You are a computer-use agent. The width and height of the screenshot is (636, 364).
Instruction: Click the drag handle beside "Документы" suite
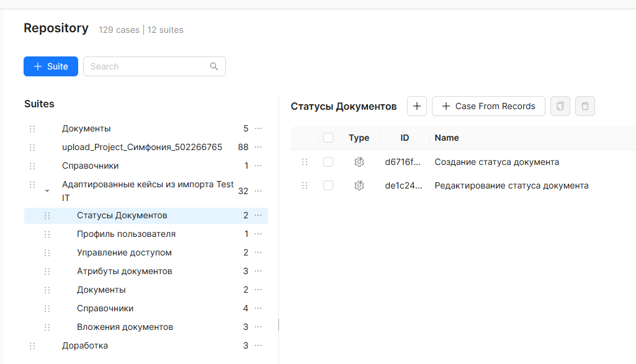point(32,128)
